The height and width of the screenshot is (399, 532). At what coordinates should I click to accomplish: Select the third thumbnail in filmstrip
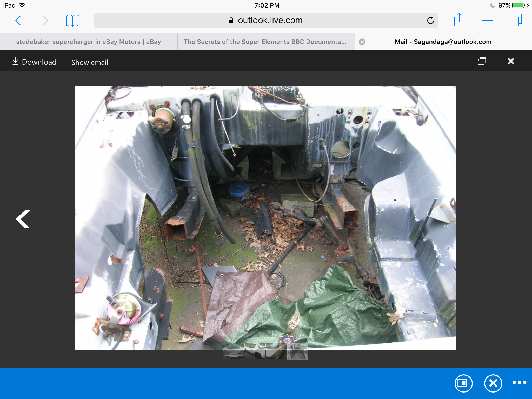[276, 351]
